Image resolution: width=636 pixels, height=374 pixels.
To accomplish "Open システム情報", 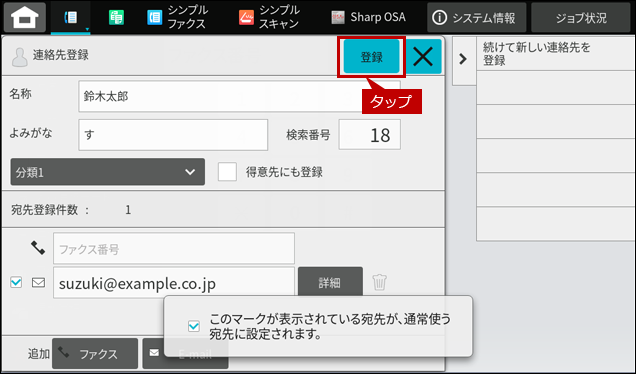I will [x=477, y=17].
